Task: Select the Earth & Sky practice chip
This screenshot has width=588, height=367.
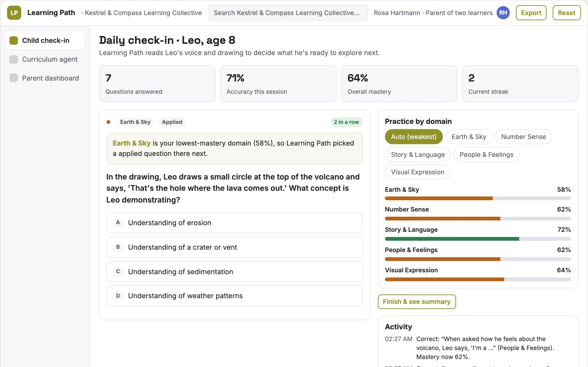Action: (469, 137)
